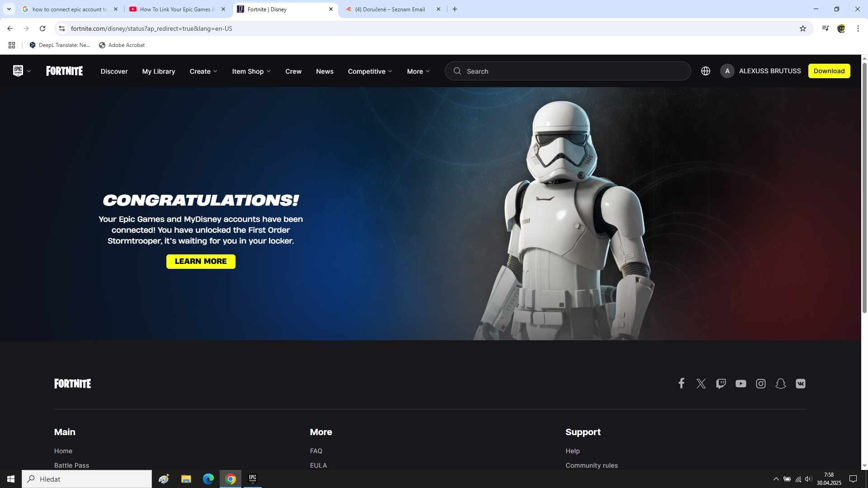Expand the chevron beside Epic Games logo
Viewport: 868px width, 488px height.
coord(29,71)
